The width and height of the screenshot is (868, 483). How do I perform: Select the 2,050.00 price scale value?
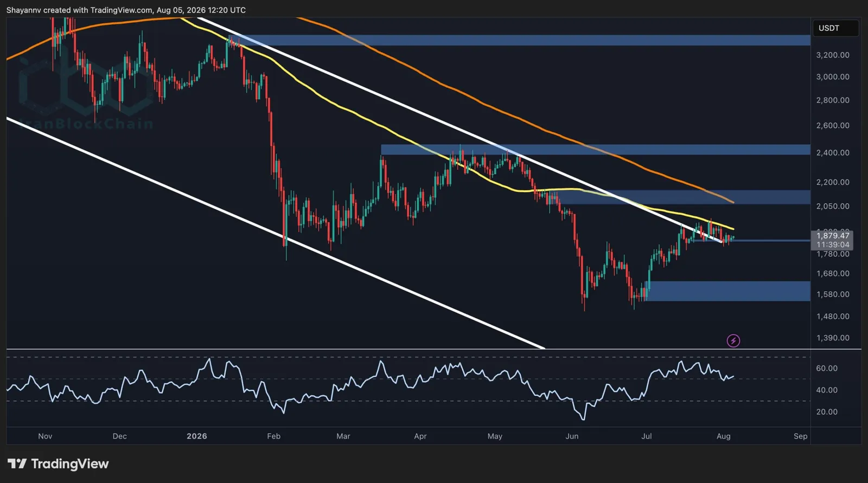[833, 206]
